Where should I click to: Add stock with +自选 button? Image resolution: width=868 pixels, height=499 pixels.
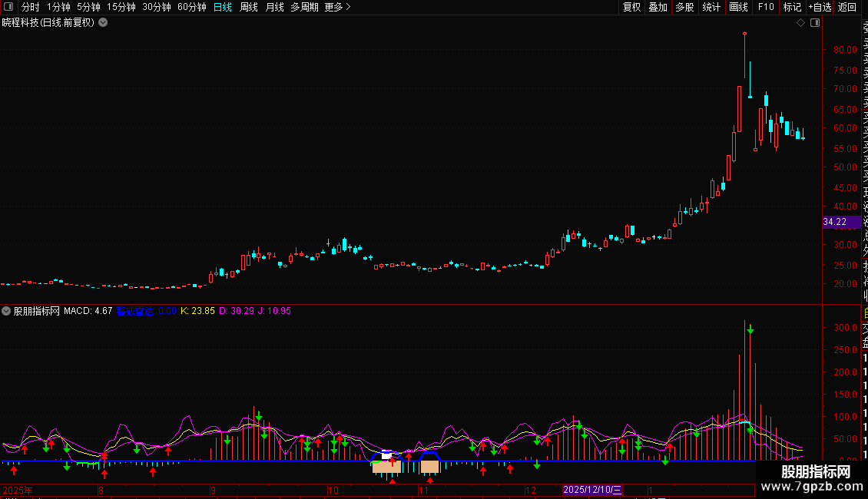click(820, 7)
